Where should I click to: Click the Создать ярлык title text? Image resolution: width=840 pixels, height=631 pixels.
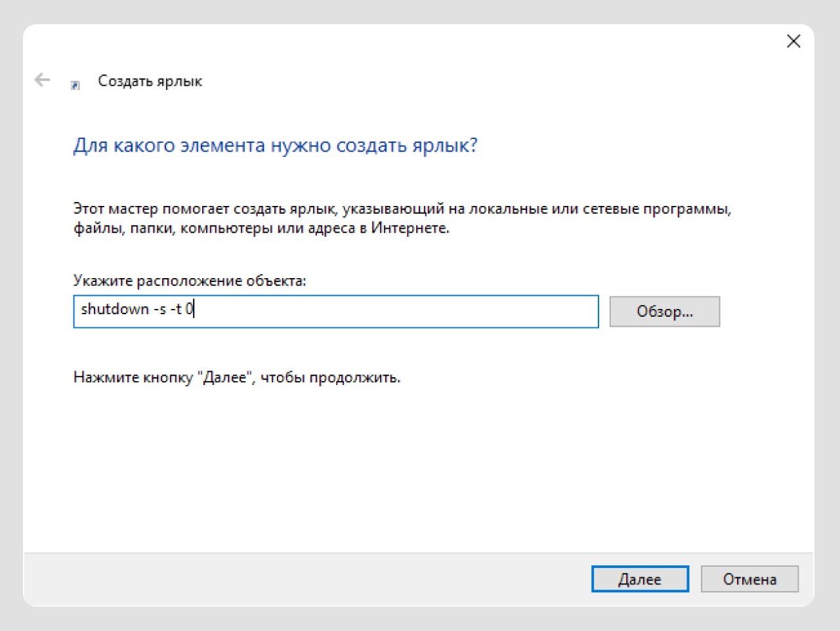(x=150, y=81)
